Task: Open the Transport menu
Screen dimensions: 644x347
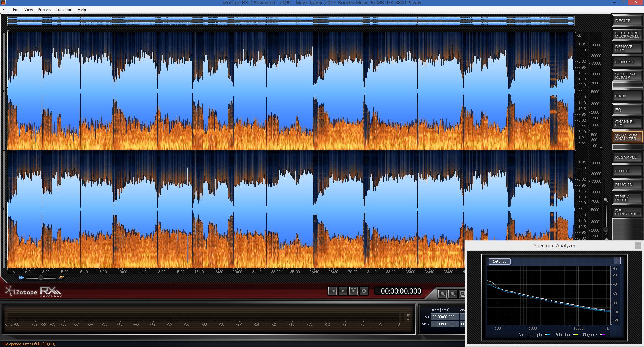Action: 64,10
